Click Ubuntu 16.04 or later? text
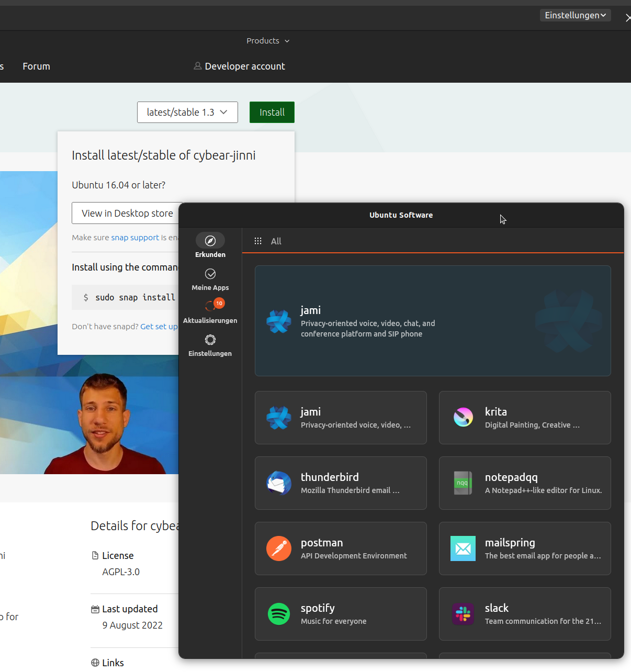Screen dimensions: 631x672 click(x=119, y=185)
